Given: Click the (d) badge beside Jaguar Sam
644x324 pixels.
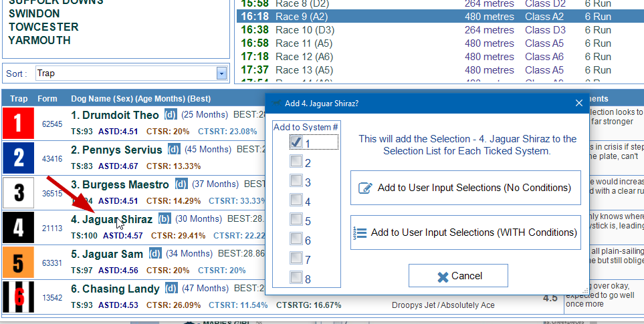Looking at the screenshot, I should pyautogui.click(x=155, y=253).
